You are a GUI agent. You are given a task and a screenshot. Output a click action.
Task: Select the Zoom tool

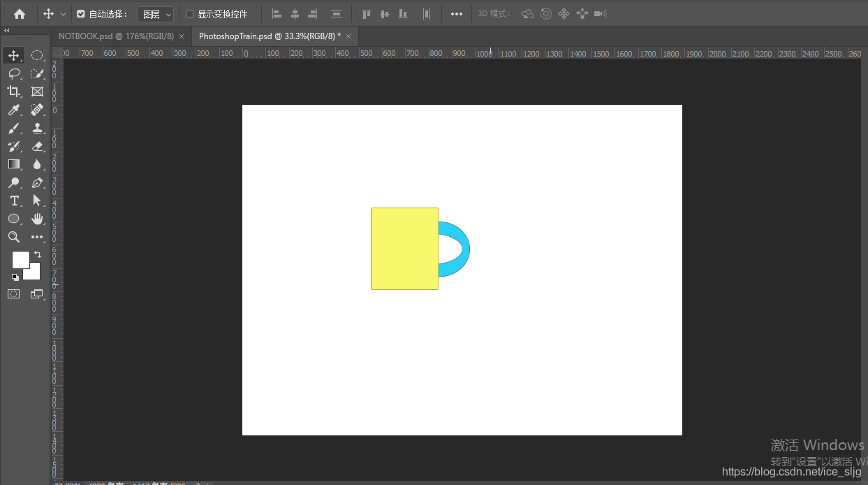pyautogui.click(x=14, y=237)
